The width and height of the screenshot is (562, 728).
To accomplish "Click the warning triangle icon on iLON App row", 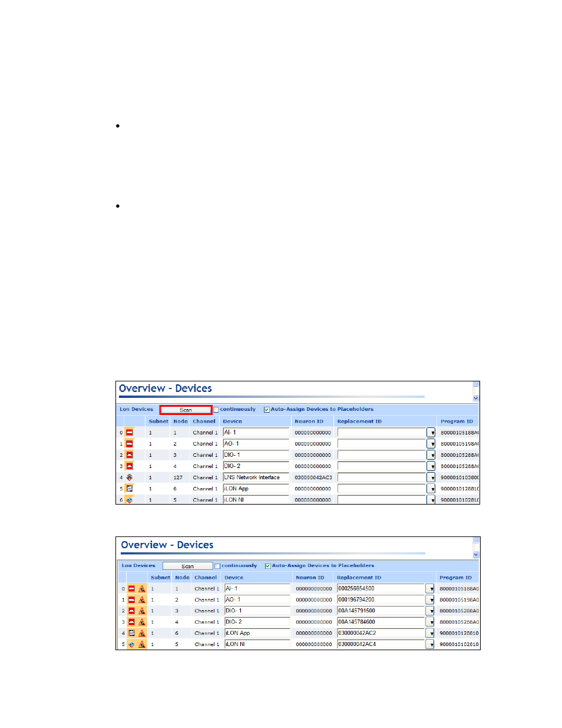I will [x=142, y=634].
